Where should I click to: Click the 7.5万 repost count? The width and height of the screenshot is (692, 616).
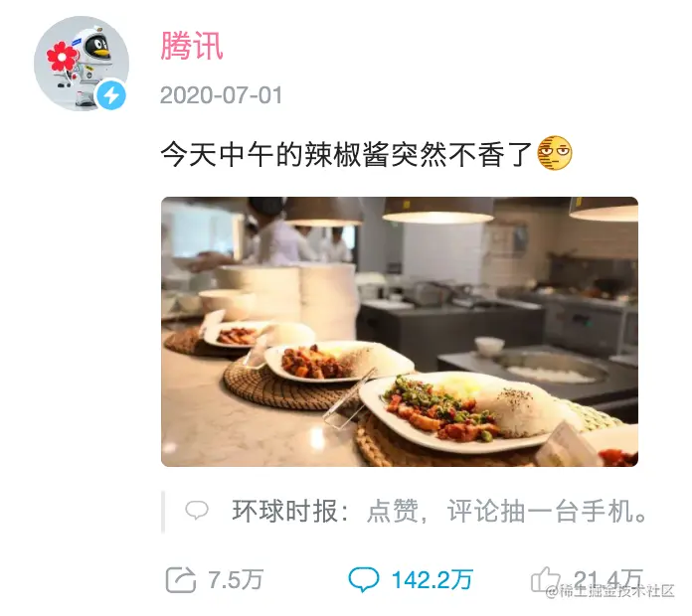point(236,580)
